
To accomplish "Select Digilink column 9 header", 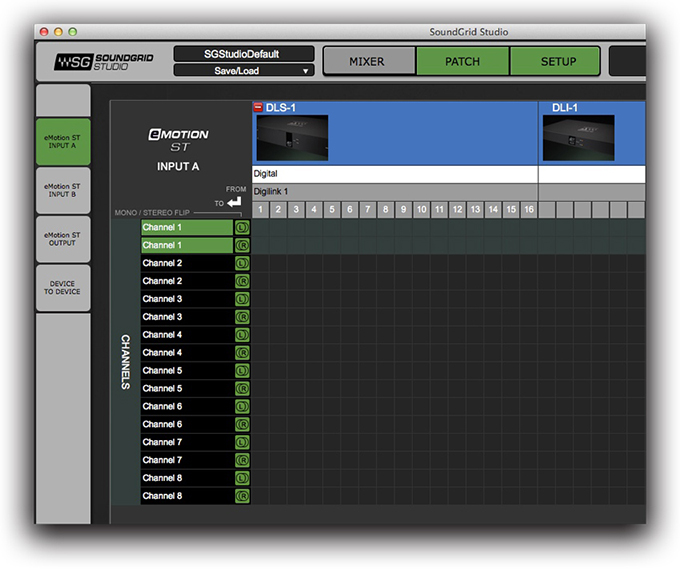I will click(403, 210).
